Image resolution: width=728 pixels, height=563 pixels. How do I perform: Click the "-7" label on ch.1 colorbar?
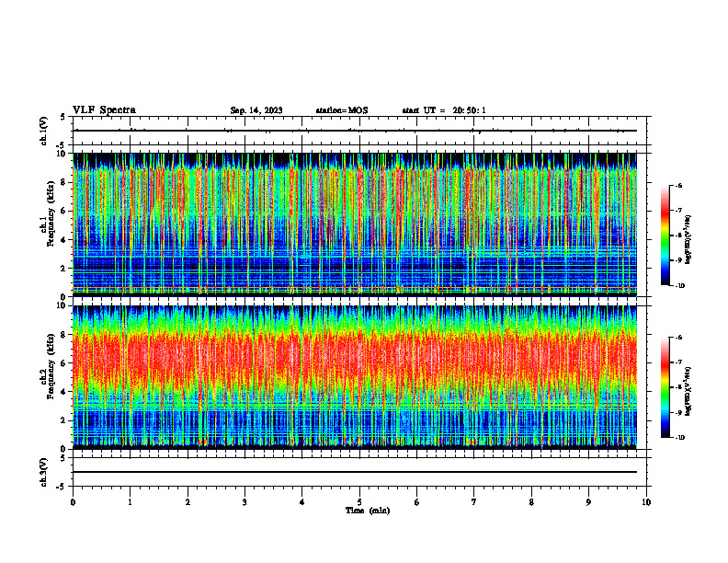[x=678, y=211]
